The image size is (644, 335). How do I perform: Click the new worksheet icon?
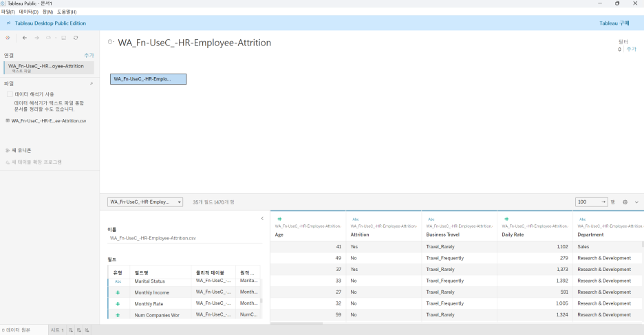click(x=71, y=330)
